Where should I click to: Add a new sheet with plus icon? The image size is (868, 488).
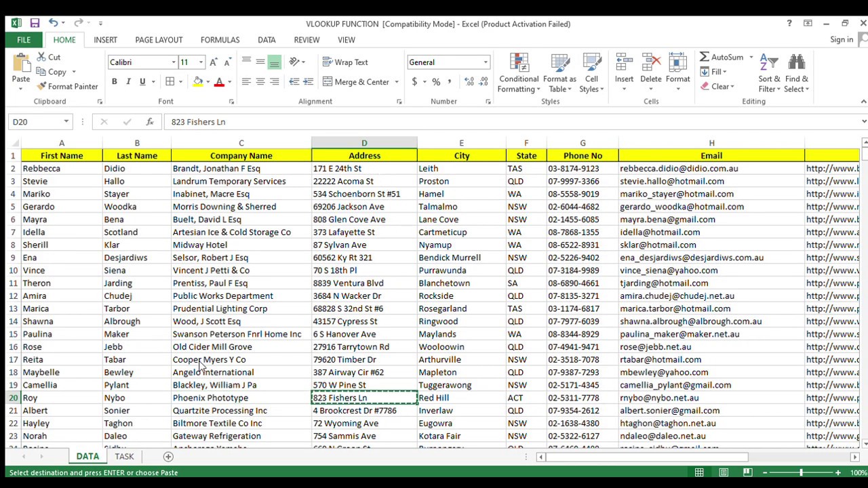coord(168,457)
